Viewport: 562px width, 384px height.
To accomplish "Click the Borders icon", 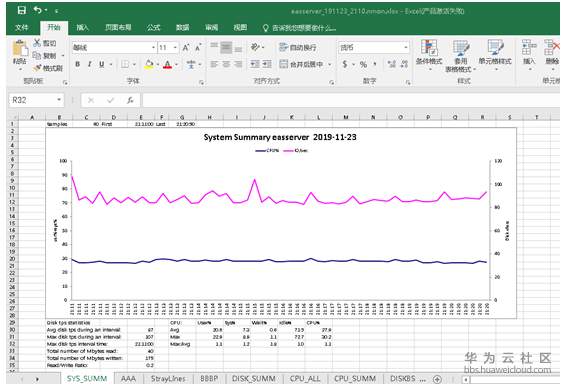I will (125, 65).
